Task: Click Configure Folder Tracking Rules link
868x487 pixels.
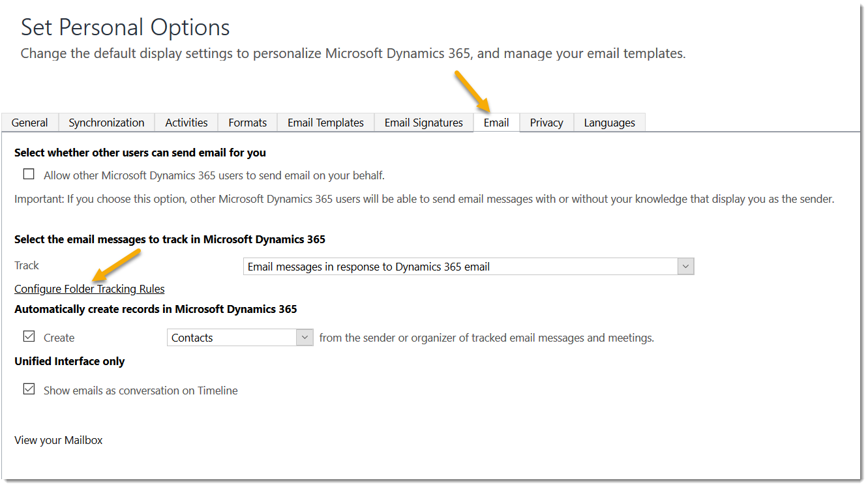Action: tap(89, 289)
